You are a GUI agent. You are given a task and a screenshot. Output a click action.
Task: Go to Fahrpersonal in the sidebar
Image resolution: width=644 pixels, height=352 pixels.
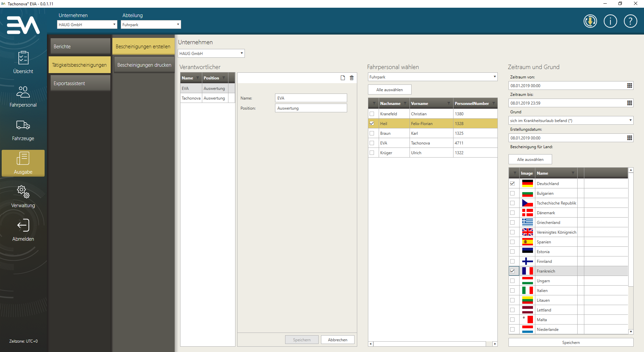click(23, 97)
